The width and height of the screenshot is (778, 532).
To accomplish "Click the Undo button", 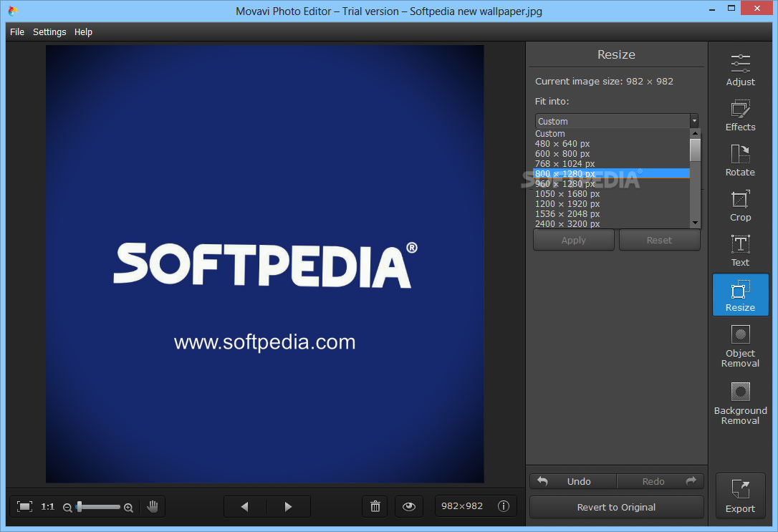I will point(573,481).
